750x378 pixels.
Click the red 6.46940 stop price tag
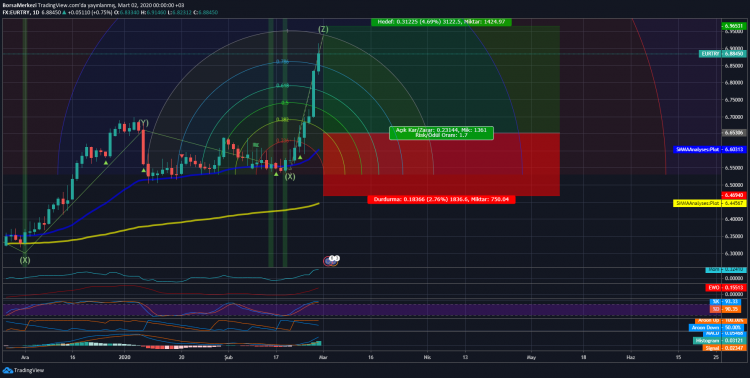coord(735,195)
